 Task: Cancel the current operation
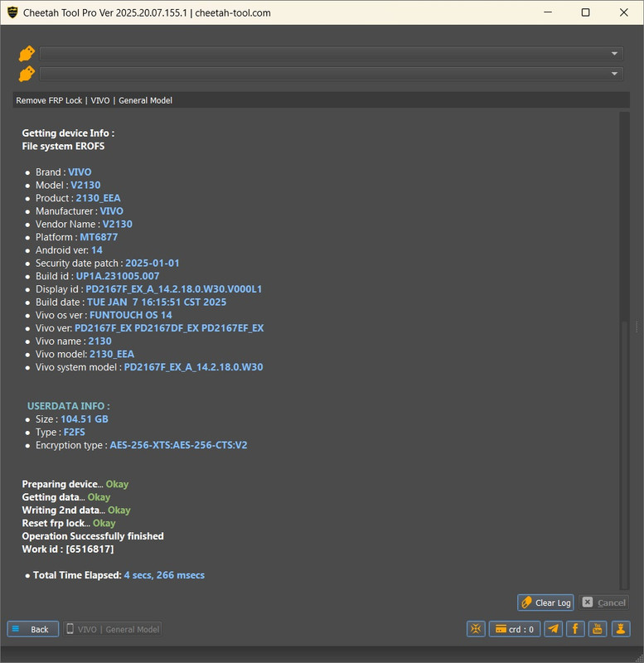point(603,603)
